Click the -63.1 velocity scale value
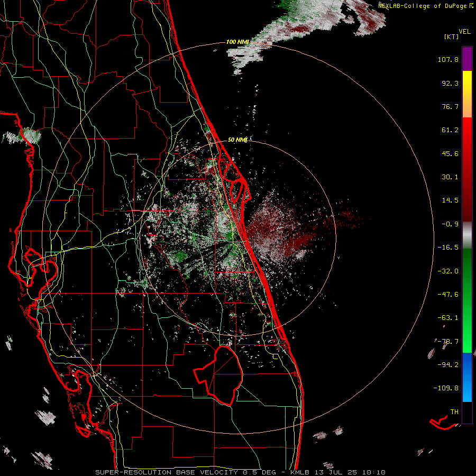The image size is (476, 476). click(448, 318)
